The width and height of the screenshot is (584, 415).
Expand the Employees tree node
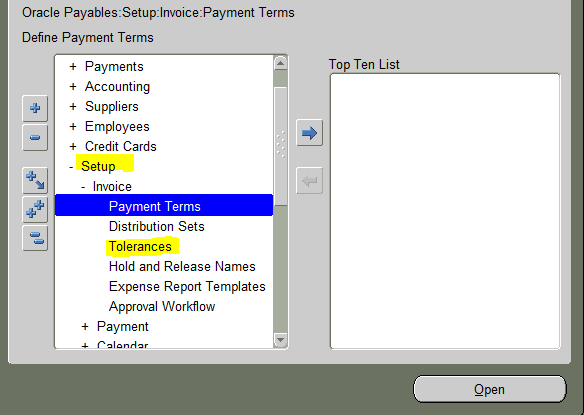pyautogui.click(x=73, y=127)
